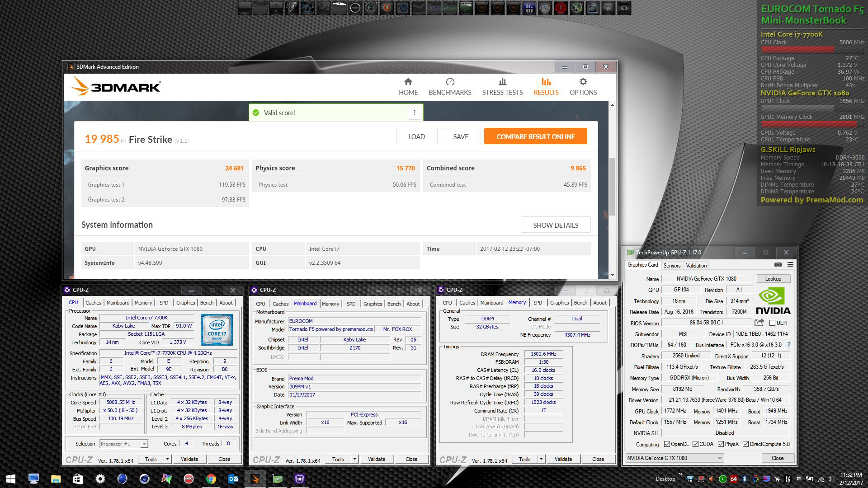Viewport: 868px width, 488px height.
Task: Click the Bluetooth tray icon
Action: coord(745,479)
